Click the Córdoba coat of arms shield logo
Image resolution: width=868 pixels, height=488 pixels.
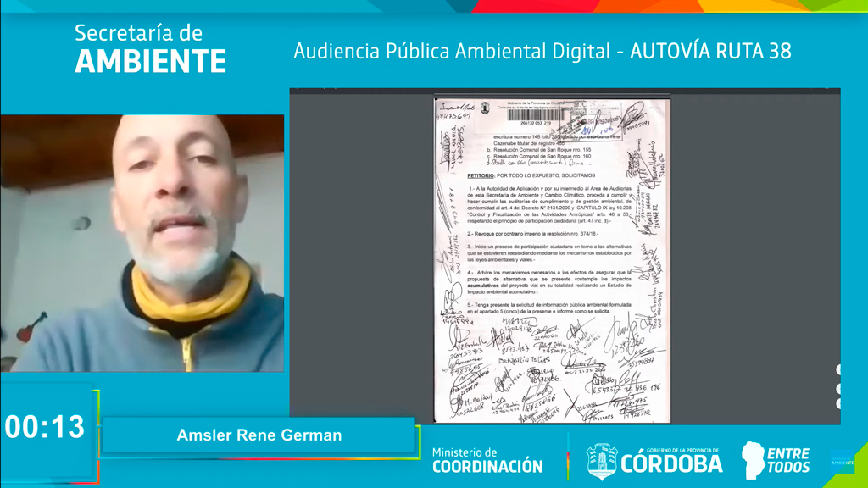coord(602,461)
